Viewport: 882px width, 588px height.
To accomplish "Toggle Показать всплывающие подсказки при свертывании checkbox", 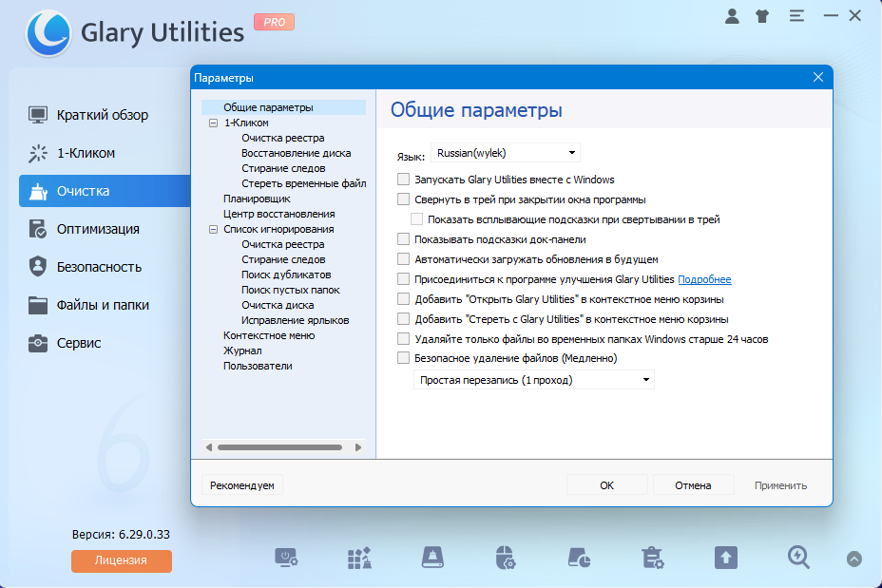I will (417, 219).
